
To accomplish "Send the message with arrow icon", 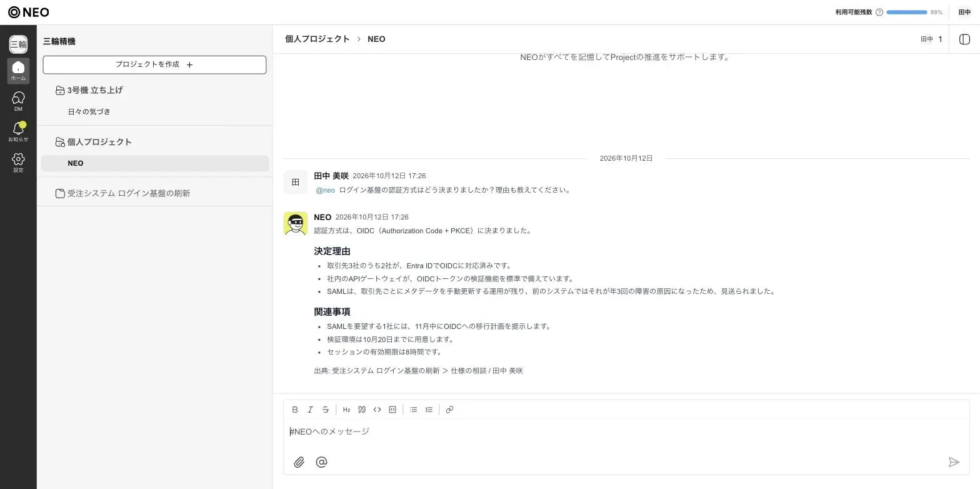I will (x=954, y=462).
